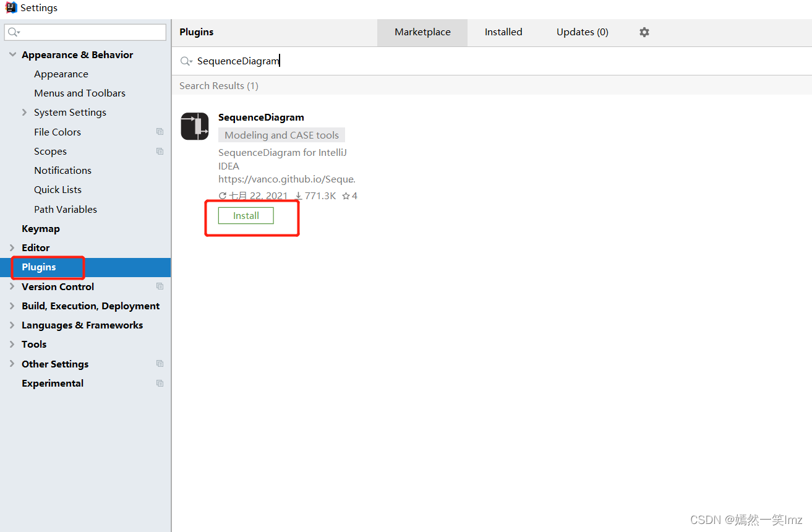
Task: Select Appearance in settings tree
Action: pyautogui.click(x=61, y=74)
